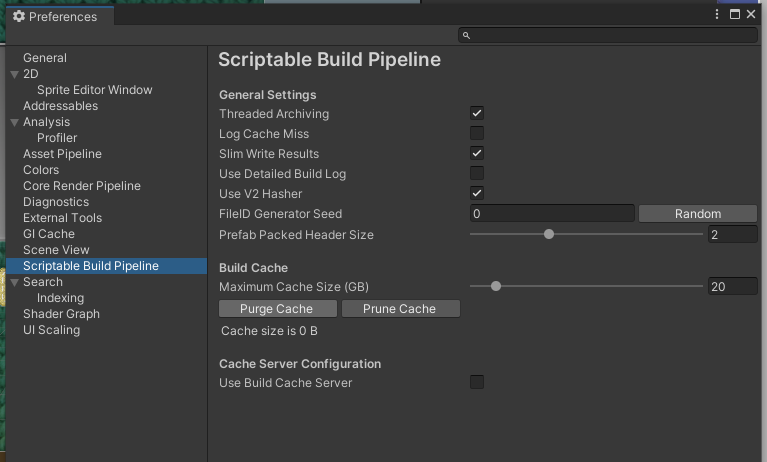Viewport: 767px width, 462px height.
Task: Click the Maximum Cache Size slider handle
Action: point(495,287)
